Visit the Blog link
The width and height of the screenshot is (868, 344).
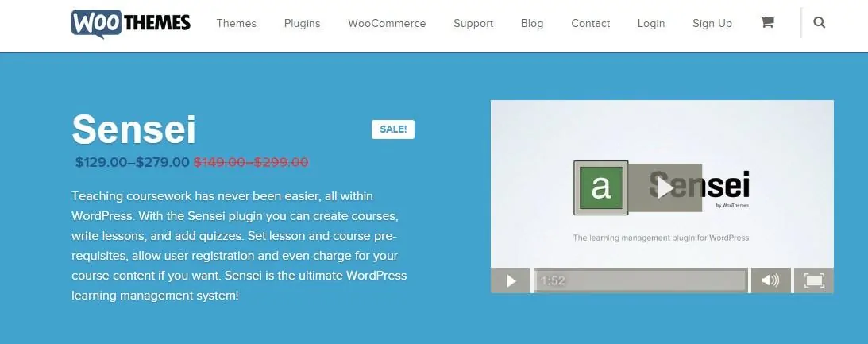532,23
